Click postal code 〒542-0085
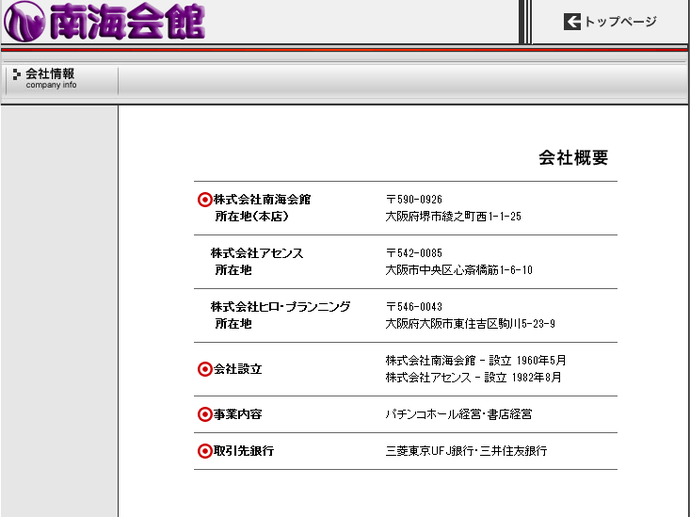Viewport: 690px width, 517px height. [414, 253]
